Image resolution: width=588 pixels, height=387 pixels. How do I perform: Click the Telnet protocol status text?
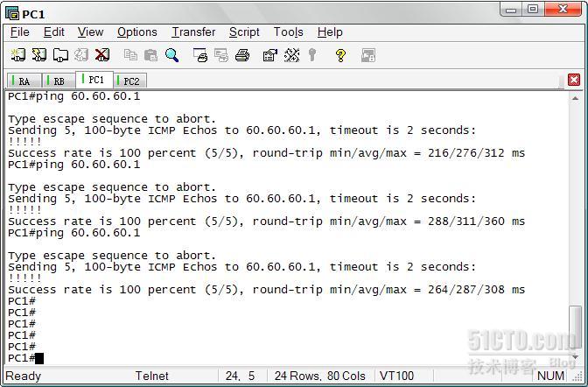click(x=152, y=376)
